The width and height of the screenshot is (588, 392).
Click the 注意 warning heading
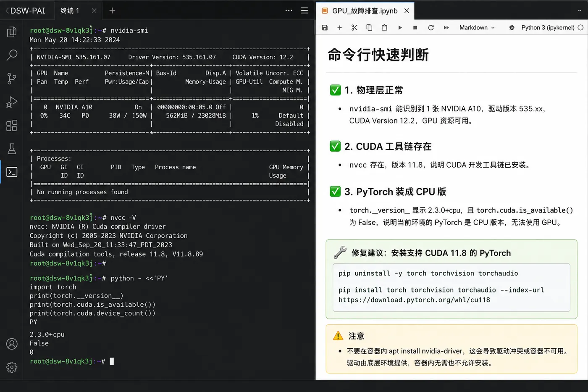point(356,336)
